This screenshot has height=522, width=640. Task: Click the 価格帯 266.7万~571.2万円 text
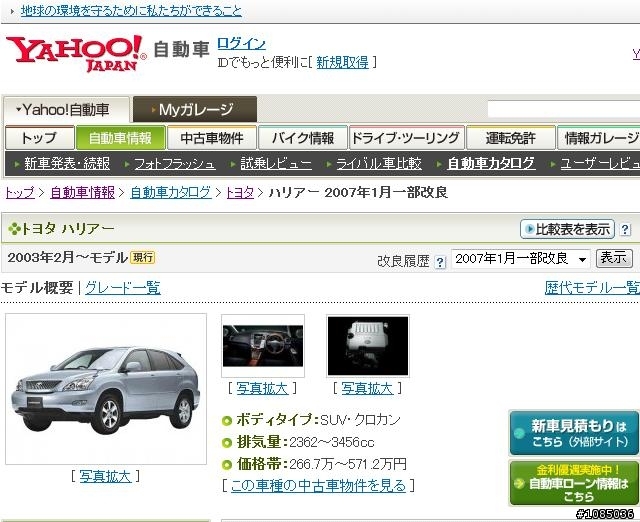(x=322, y=464)
